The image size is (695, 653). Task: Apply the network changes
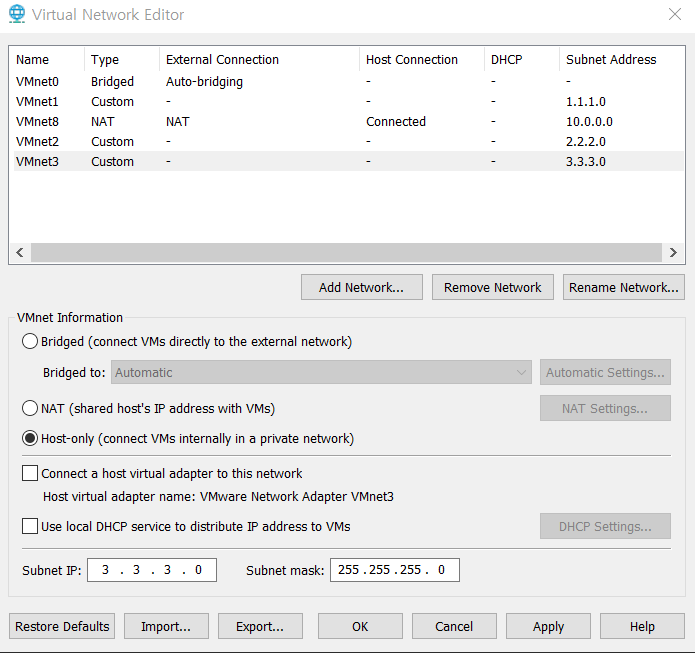coord(548,626)
